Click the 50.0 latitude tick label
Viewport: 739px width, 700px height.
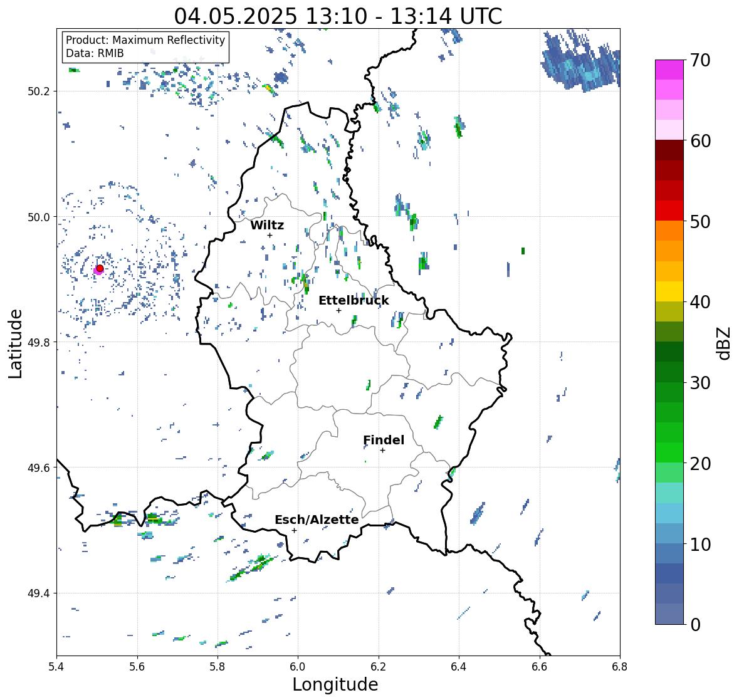[39, 217]
